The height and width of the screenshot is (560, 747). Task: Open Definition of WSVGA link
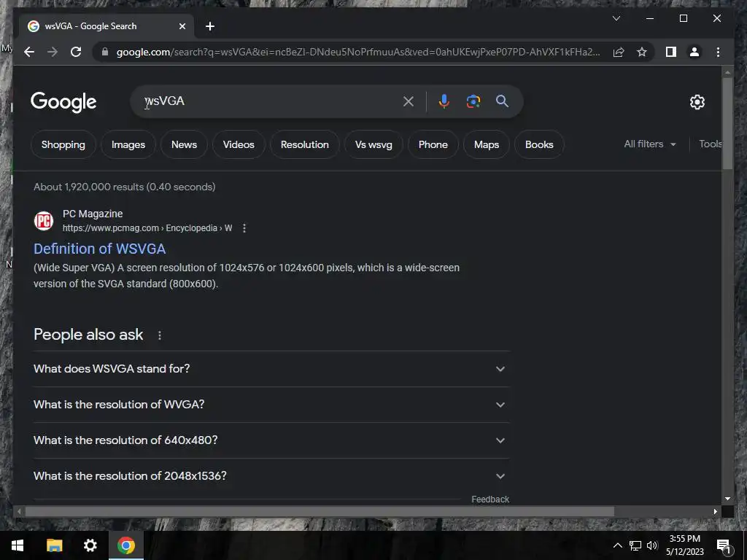(99, 249)
